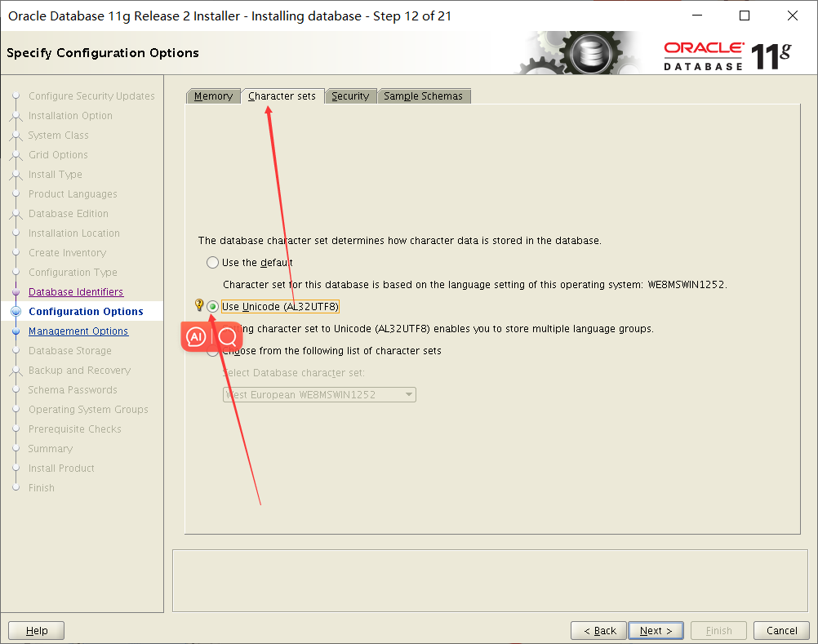Close the Oracle installer window
Screen dimensions: 818x644
(x=793, y=16)
